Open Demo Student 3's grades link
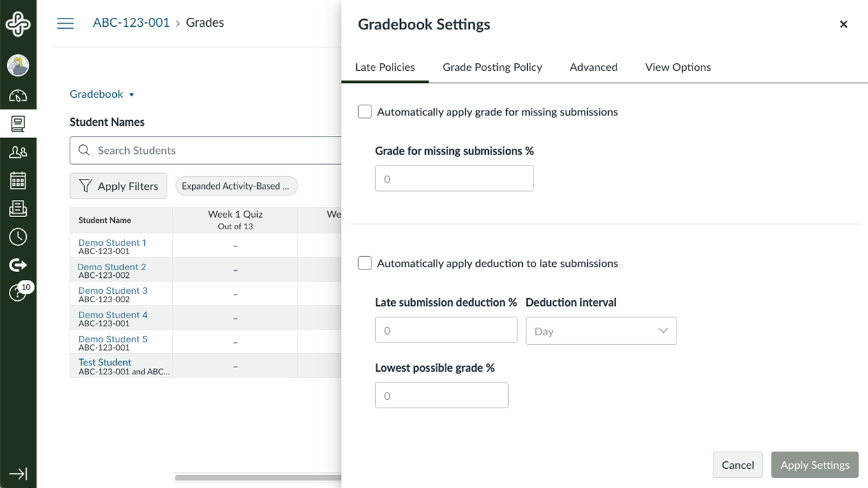The width and height of the screenshot is (868, 488). (112, 290)
